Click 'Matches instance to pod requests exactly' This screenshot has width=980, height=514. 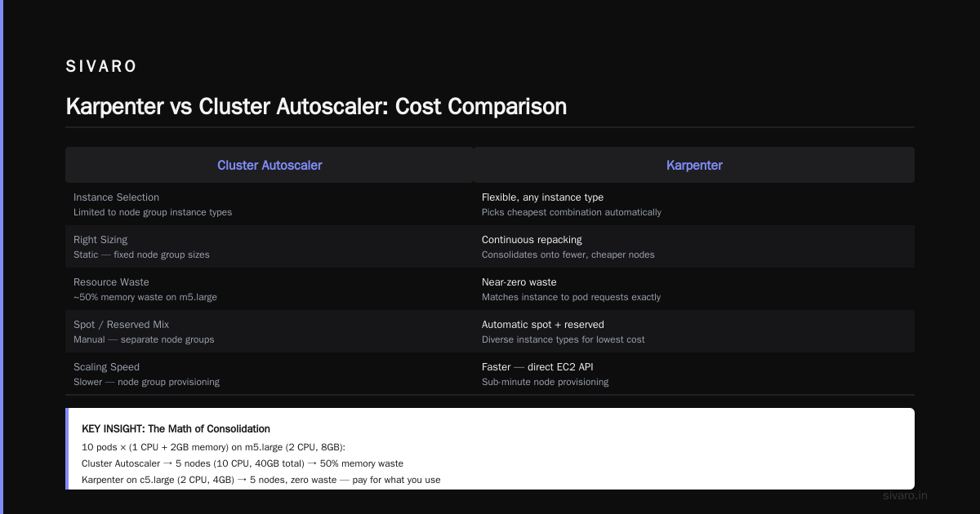tap(572, 297)
